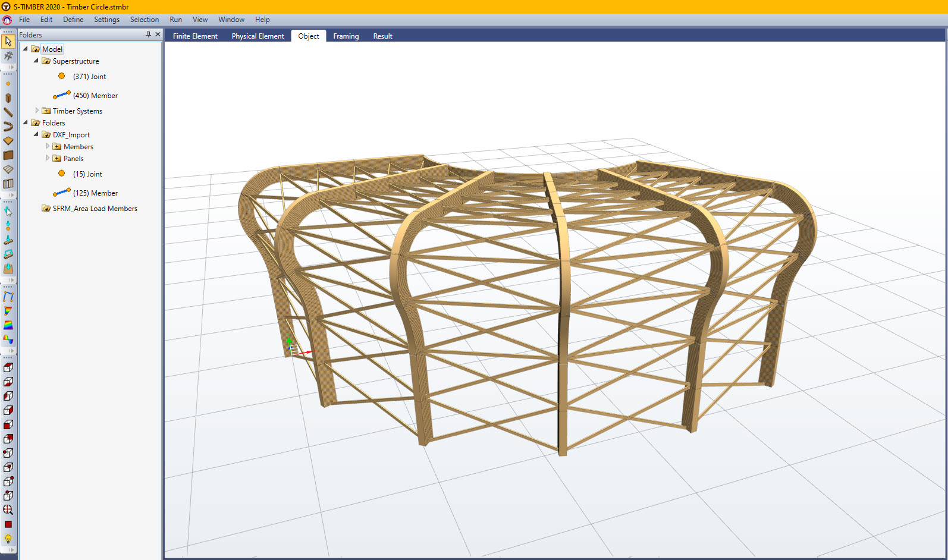Close the Folders panel
The width and height of the screenshot is (948, 560).
click(x=158, y=34)
